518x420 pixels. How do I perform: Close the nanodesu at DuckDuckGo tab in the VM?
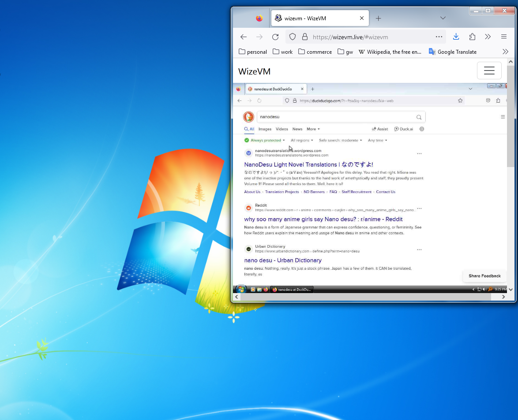[x=302, y=89]
